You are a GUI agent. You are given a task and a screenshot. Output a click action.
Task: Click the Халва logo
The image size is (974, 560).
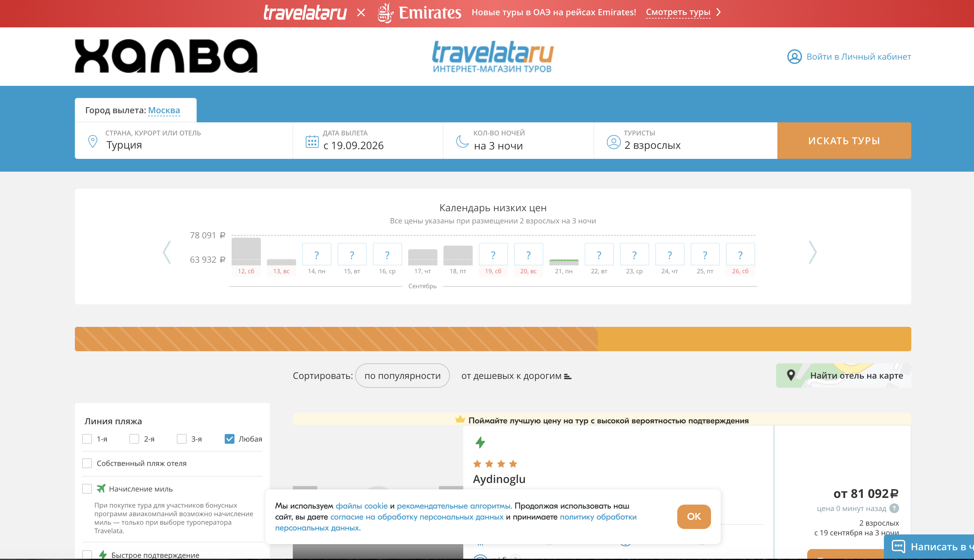(166, 56)
